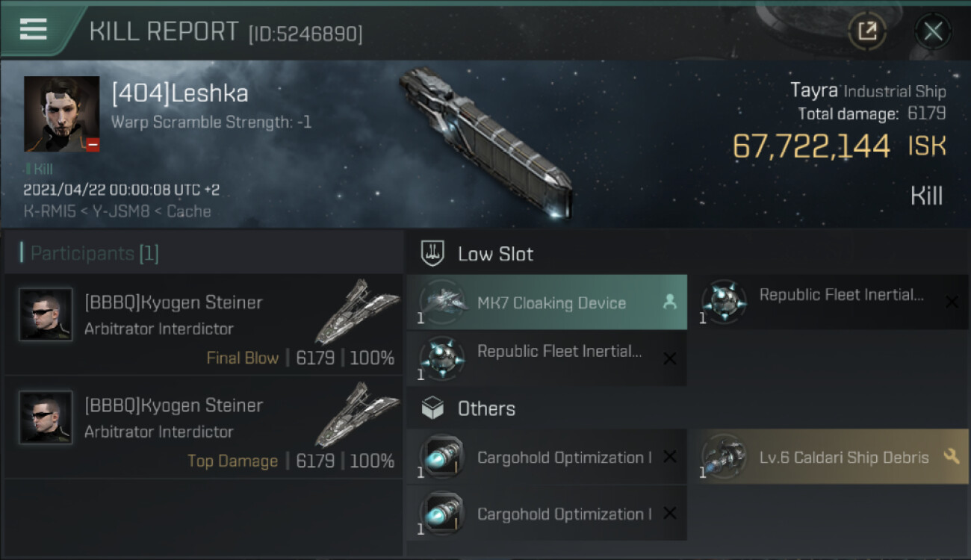Click the person icon on MK7 Cloaking Device
Screen dimensions: 971x560
669,302
